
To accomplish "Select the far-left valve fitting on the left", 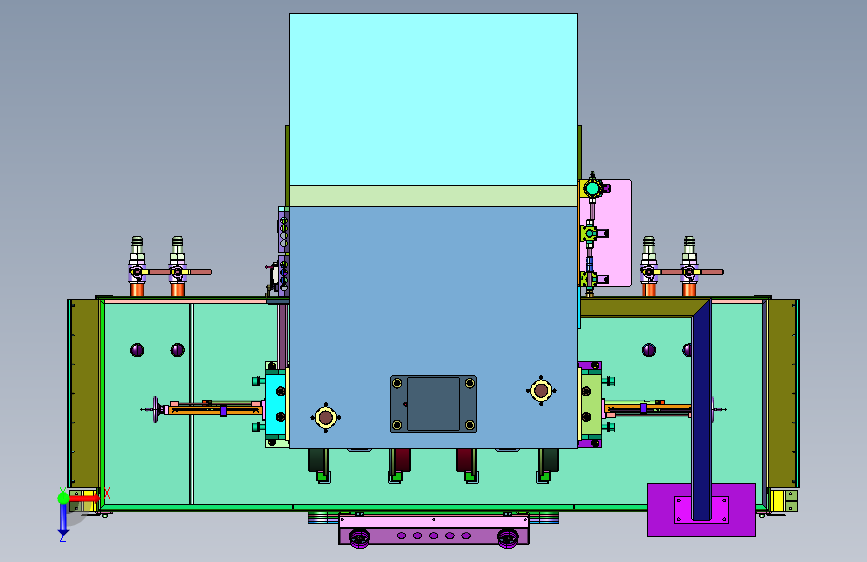I will tap(137, 266).
